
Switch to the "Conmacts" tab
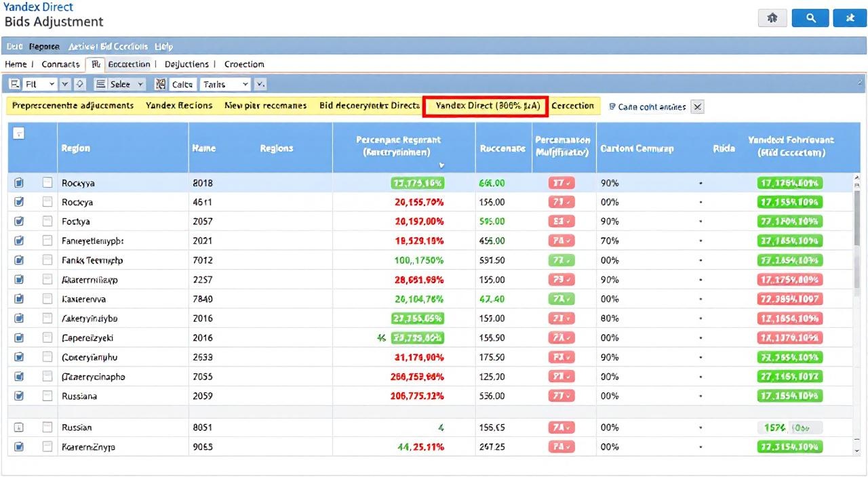click(x=60, y=64)
